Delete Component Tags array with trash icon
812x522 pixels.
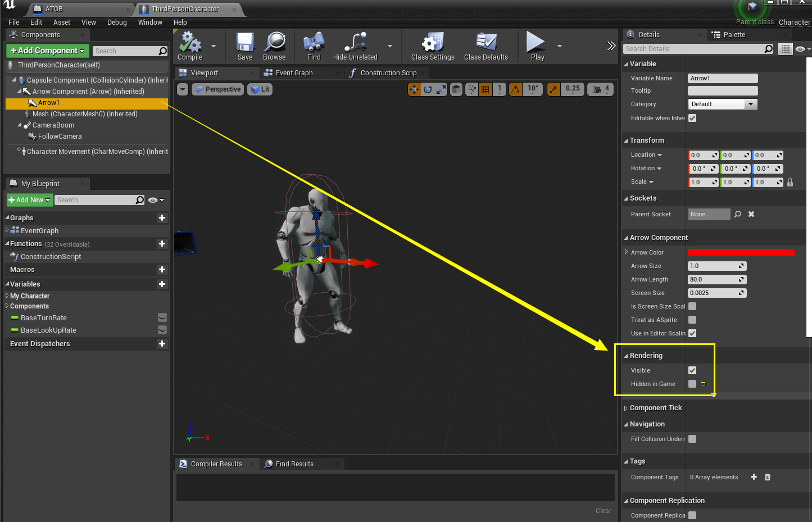click(768, 477)
